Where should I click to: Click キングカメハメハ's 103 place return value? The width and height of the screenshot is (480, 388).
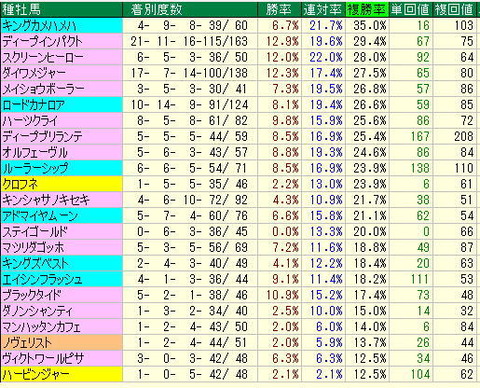pyautogui.click(x=463, y=26)
